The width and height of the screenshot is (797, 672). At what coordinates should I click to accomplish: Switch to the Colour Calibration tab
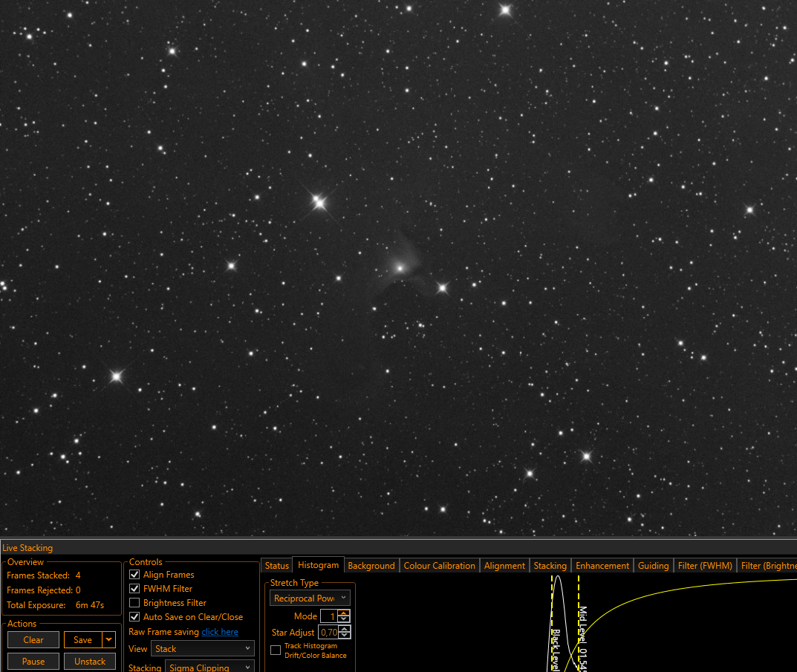(439, 566)
